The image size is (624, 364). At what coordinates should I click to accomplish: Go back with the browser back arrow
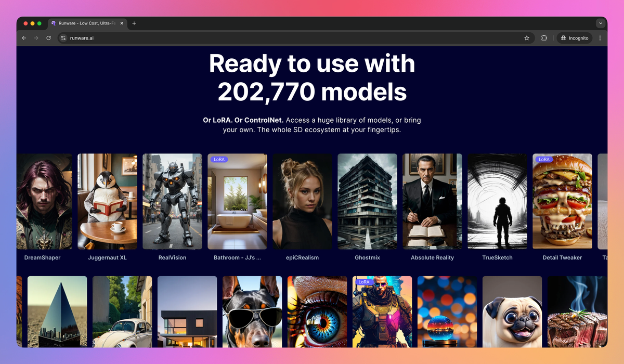pos(24,38)
